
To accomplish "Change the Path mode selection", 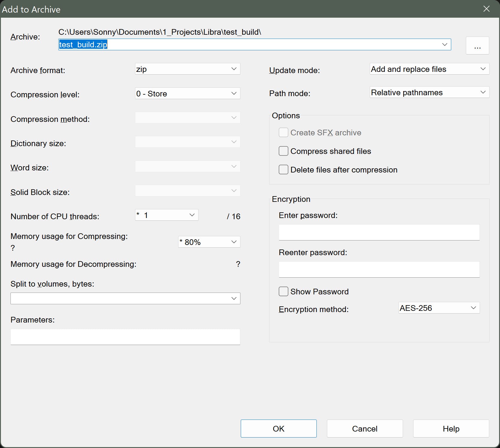I will pos(429,92).
